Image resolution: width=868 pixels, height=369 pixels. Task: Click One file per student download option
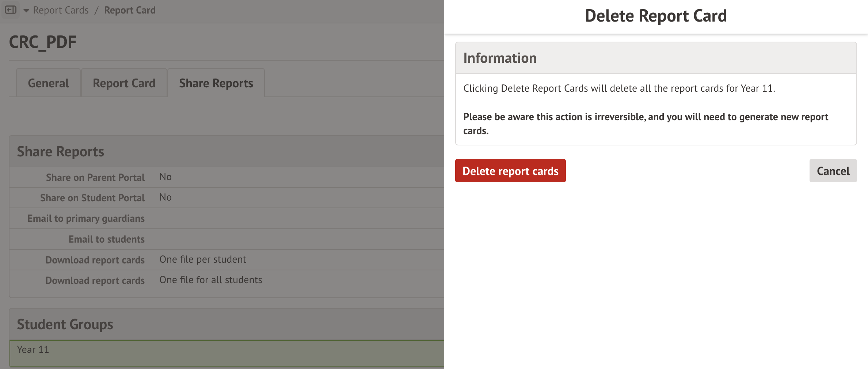[203, 259]
